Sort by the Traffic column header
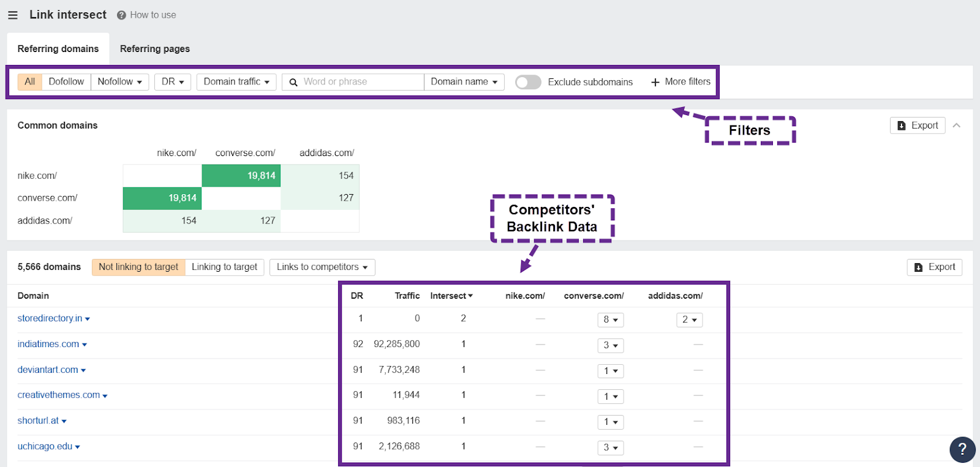 [407, 296]
